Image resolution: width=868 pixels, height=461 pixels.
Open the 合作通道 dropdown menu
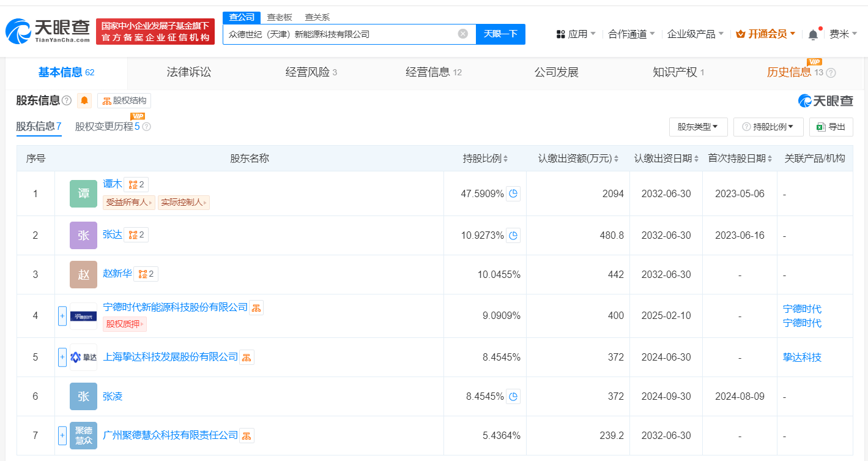[632, 34]
